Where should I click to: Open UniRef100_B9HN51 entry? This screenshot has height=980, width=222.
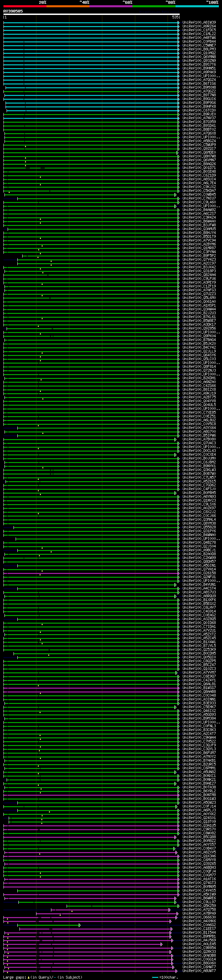coord(199,68)
